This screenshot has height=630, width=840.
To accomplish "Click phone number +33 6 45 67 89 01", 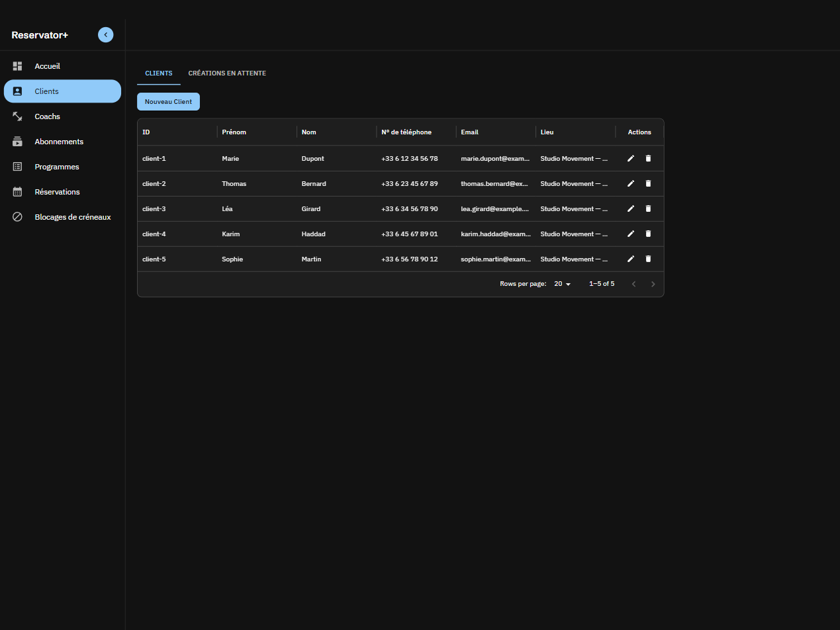I will (410, 234).
